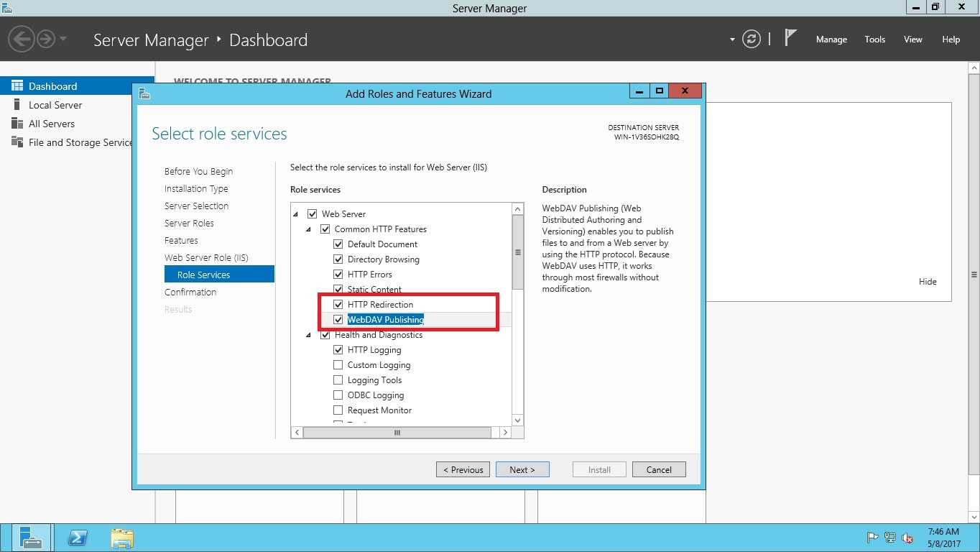The height and width of the screenshot is (552, 980).
Task: Toggle the Common HTTP Features checkbox
Action: click(325, 229)
